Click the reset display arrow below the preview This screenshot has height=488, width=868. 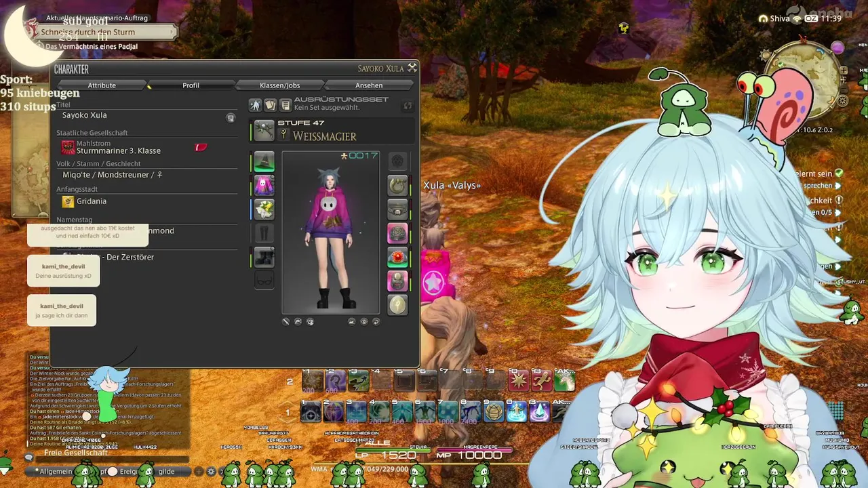click(376, 321)
